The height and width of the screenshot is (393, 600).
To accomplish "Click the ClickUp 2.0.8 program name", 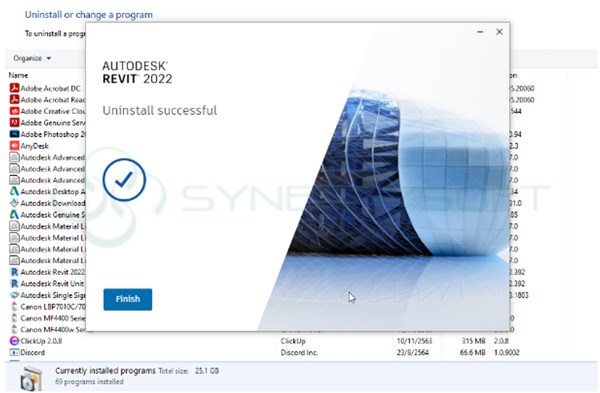I will click(x=41, y=341).
